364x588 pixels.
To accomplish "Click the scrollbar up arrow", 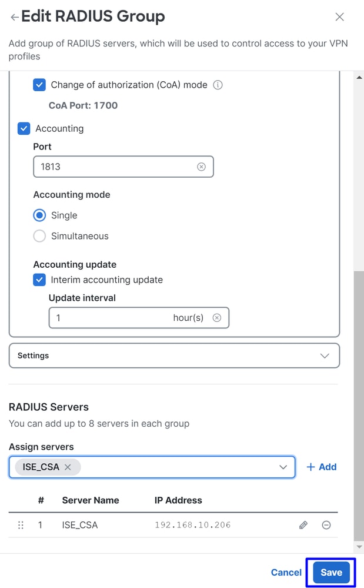I will click(359, 77).
